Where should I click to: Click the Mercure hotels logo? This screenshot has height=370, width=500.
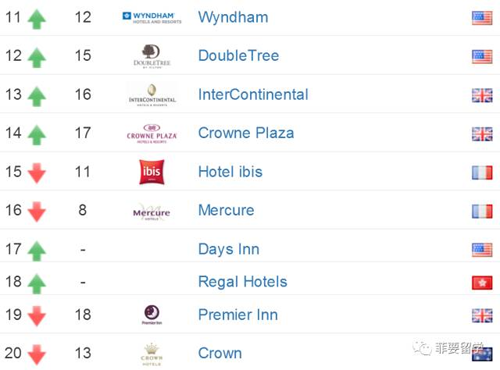click(152, 212)
